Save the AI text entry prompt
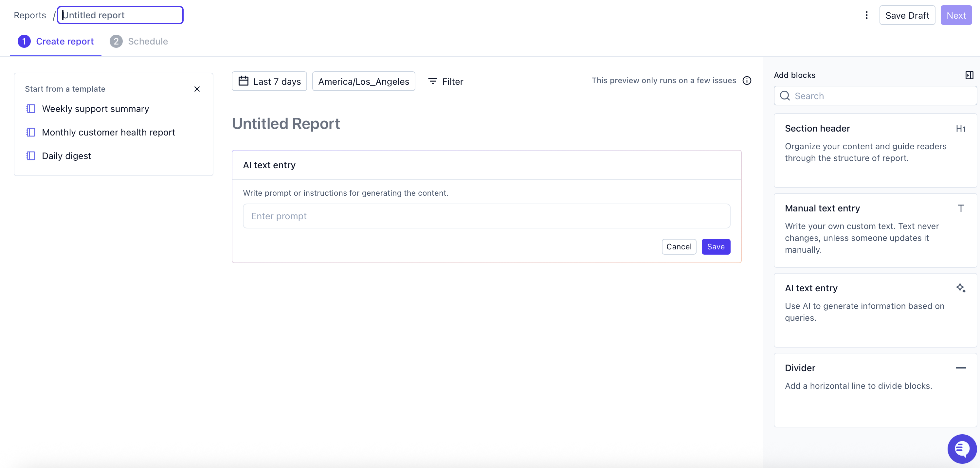 pos(716,246)
